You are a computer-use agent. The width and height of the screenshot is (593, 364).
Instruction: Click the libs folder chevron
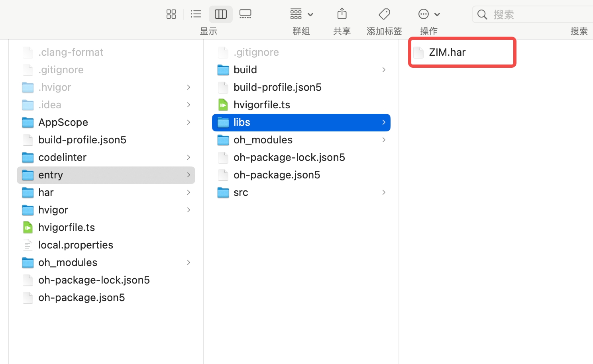coord(384,122)
